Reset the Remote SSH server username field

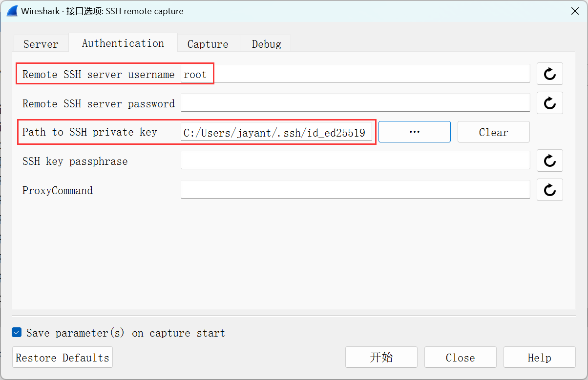(549, 74)
